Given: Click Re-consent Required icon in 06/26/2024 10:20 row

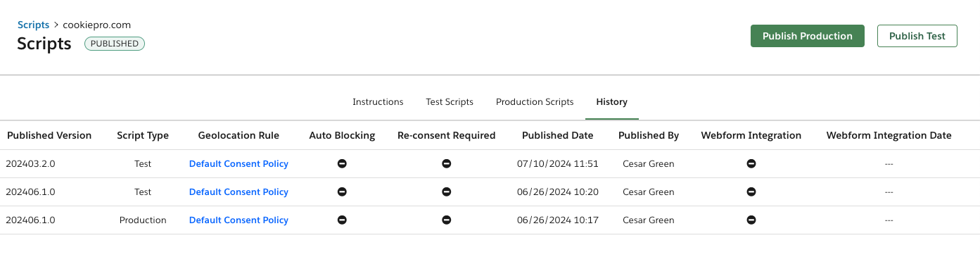Looking at the screenshot, I should [x=446, y=192].
